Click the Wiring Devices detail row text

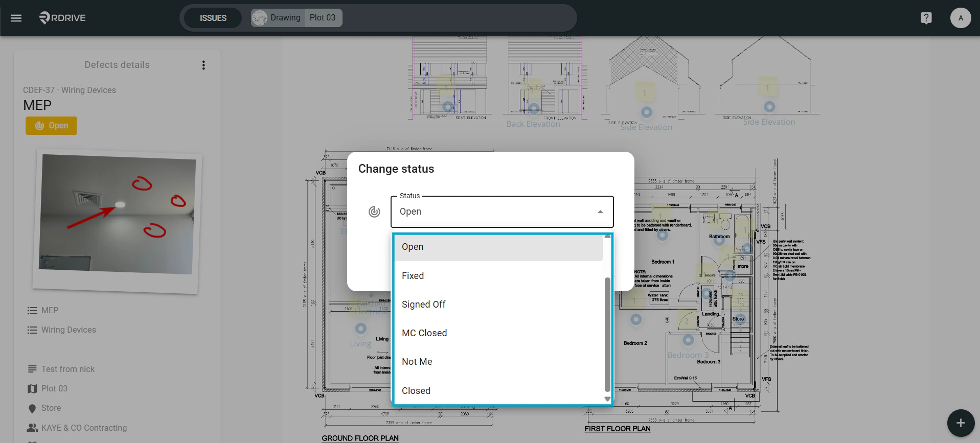tap(69, 330)
